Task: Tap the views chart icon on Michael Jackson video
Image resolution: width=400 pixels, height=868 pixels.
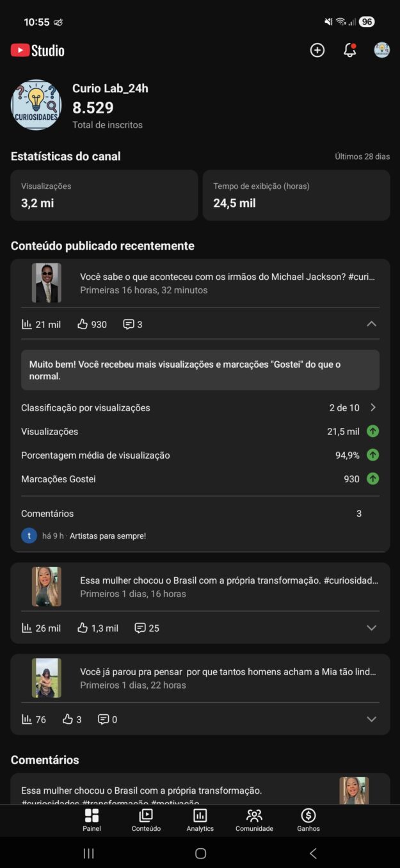Action: 27,324
